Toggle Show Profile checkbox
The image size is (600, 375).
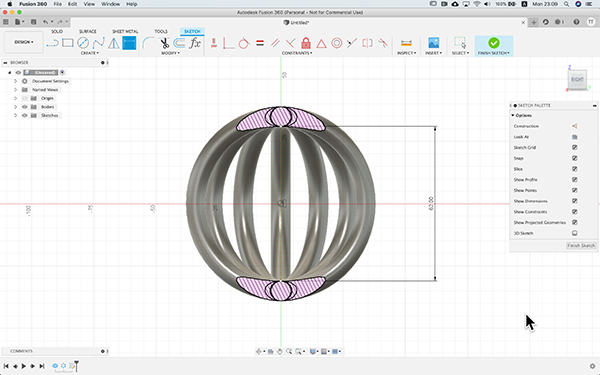tap(575, 179)
